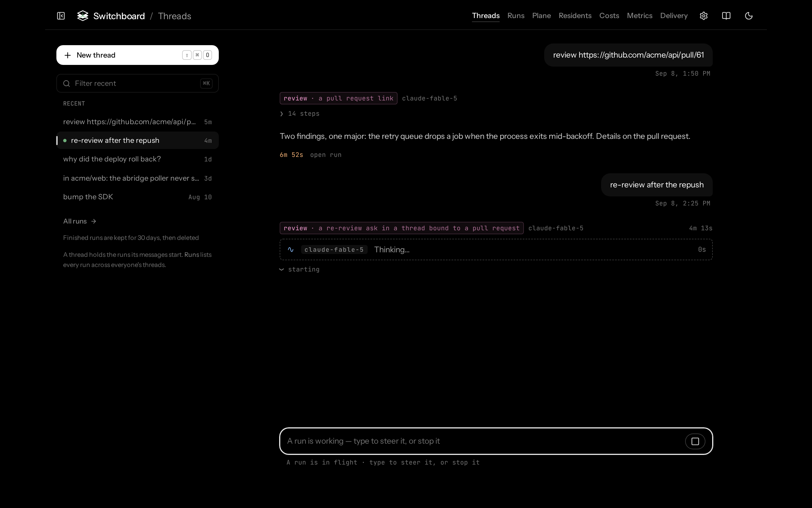Click the arrow next to All runs
This screenshot has height=508, width=812.
pyautogui.click(x=94, y=221)
